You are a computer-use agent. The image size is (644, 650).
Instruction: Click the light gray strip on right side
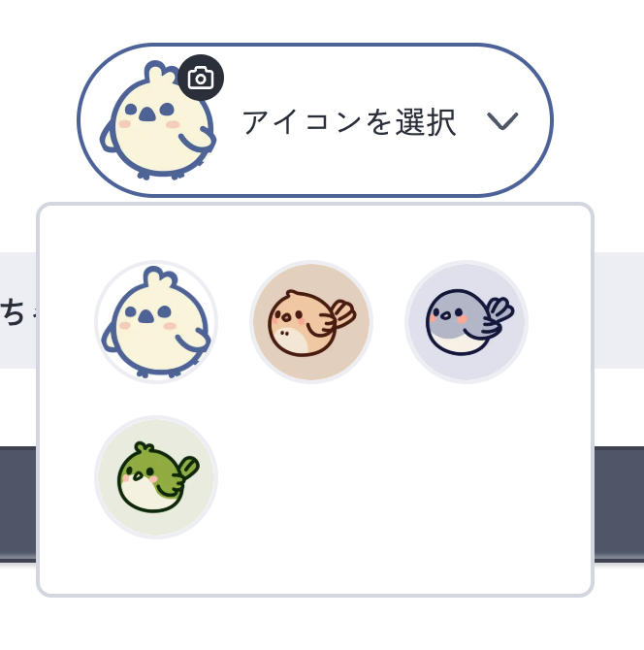tap(619, 310)
